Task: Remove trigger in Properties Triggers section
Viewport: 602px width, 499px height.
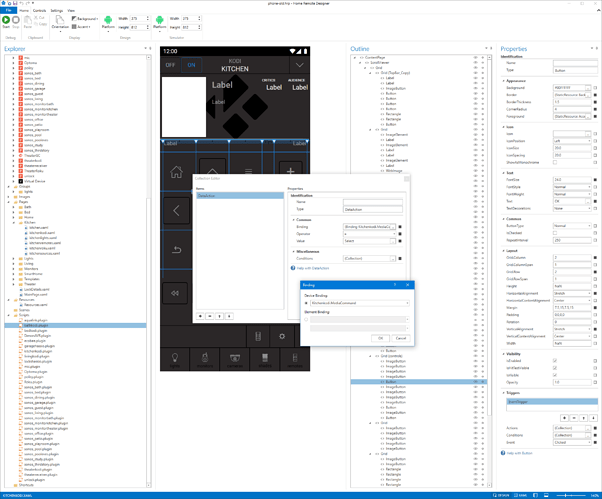Action: coord(574,418)
